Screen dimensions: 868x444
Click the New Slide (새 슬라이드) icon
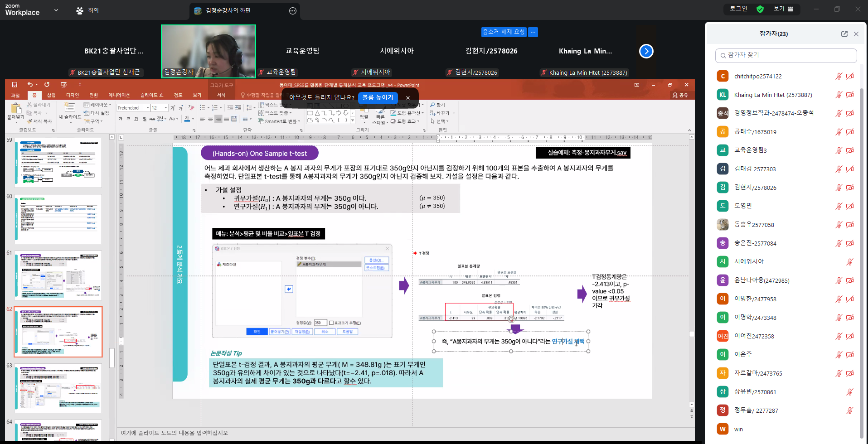69,108
